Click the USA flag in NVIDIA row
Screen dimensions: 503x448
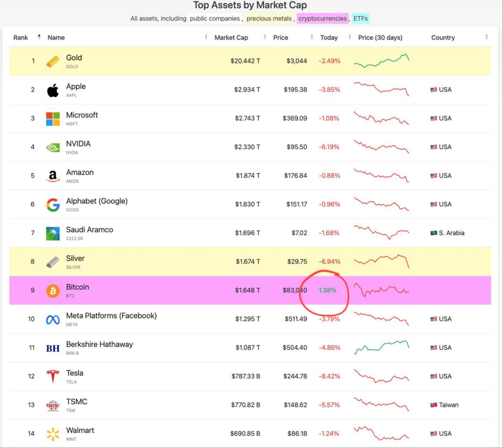pyautogui.click(x=434, y=147)
